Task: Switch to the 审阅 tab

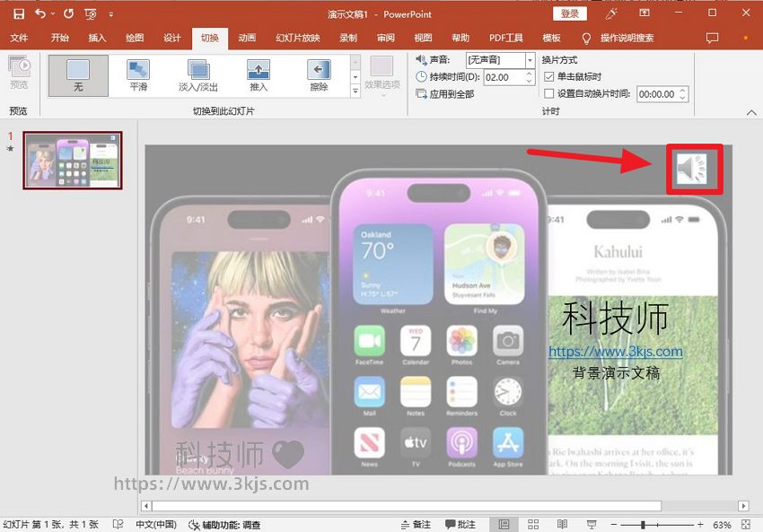Action: coord(386,38)
